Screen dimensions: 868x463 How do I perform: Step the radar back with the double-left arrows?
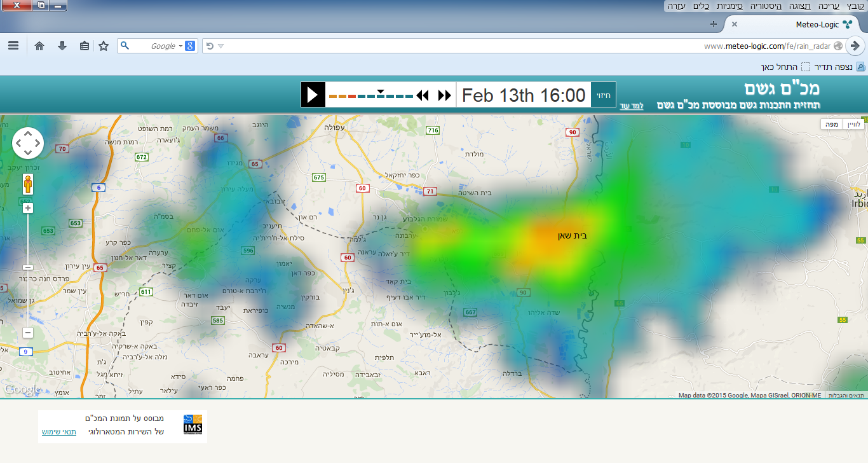pos(423,95)
